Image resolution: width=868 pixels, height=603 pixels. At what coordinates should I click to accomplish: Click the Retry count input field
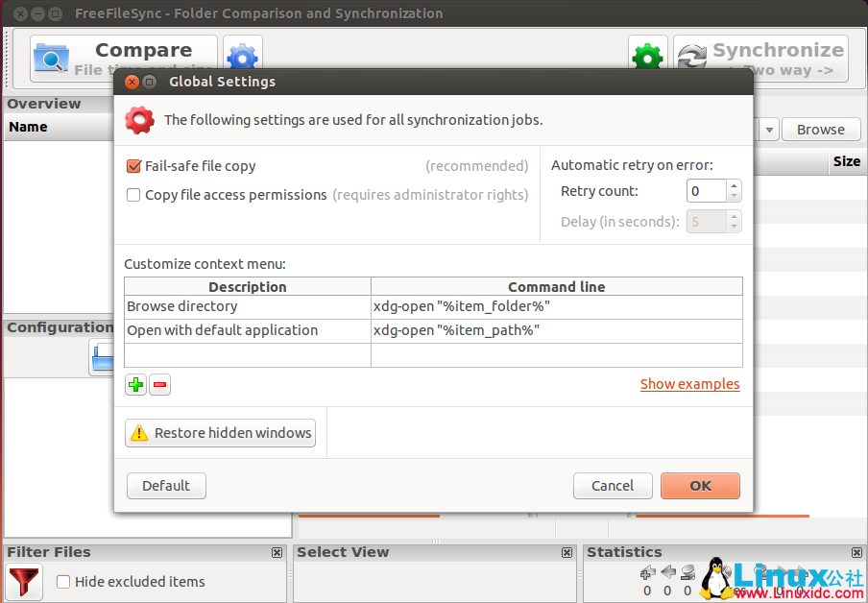point(706,191)
